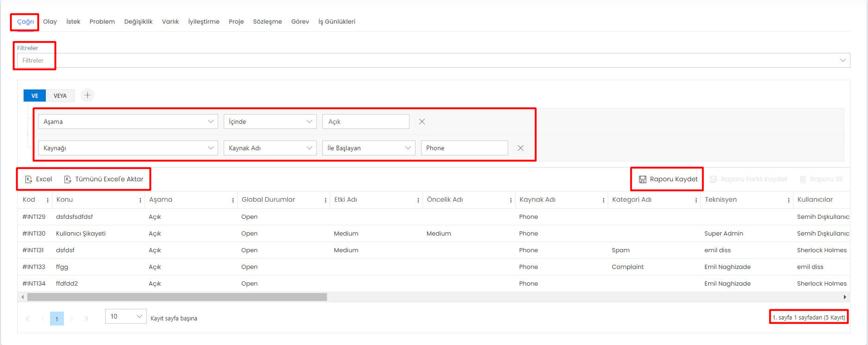Select the #INT131 row code
The width and height of the screenshot is (868, 345).
coord(33,250)
